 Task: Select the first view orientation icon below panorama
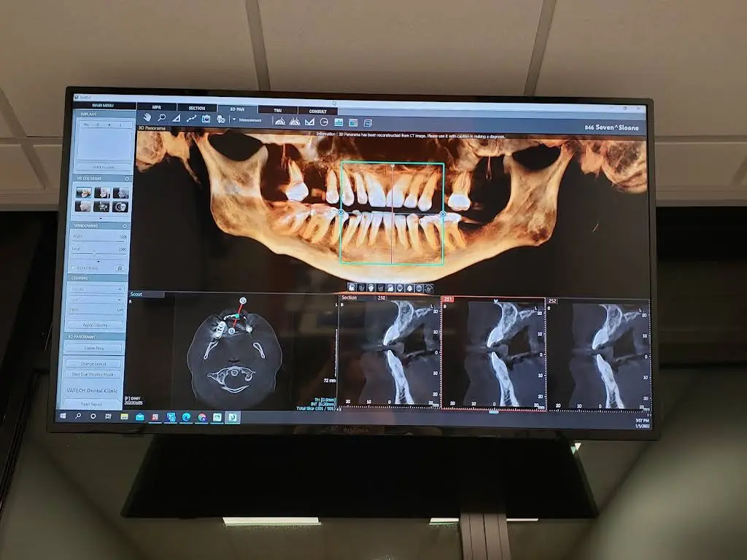pos(352,287)
